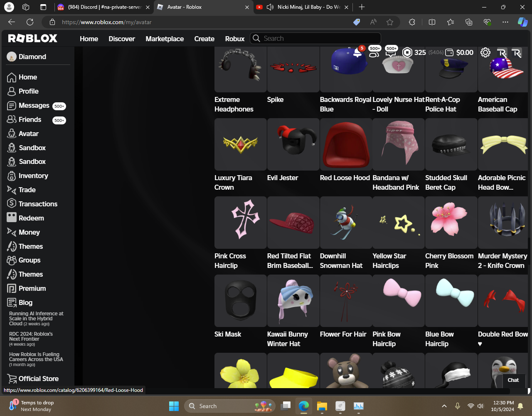Click the Roblox Search field
The height and width of the screenshot is (416, 532).
(x=315, y=38)
